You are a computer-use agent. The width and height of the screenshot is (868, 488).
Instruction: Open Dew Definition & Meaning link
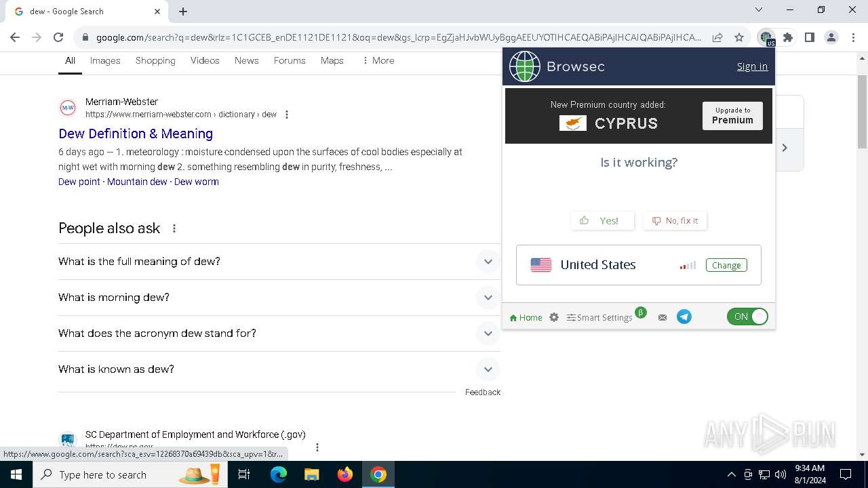136,134
